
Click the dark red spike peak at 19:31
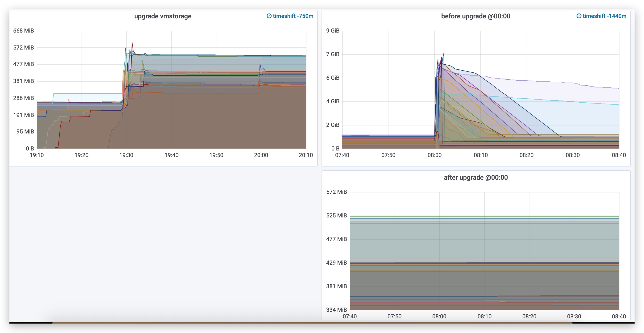click(132, 43)
